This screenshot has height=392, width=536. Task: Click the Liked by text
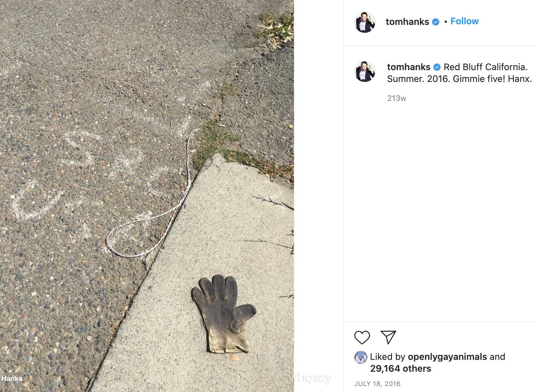(387, 357)
